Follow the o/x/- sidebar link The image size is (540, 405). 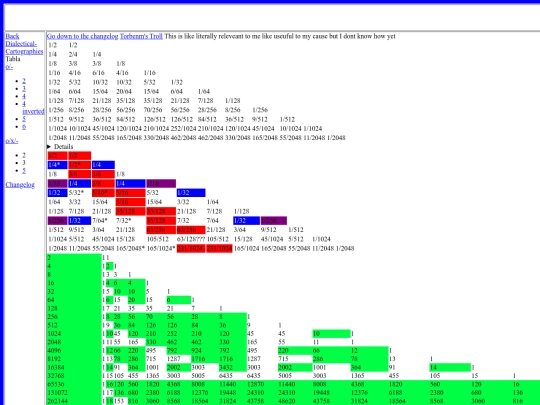tap(12, 141)
